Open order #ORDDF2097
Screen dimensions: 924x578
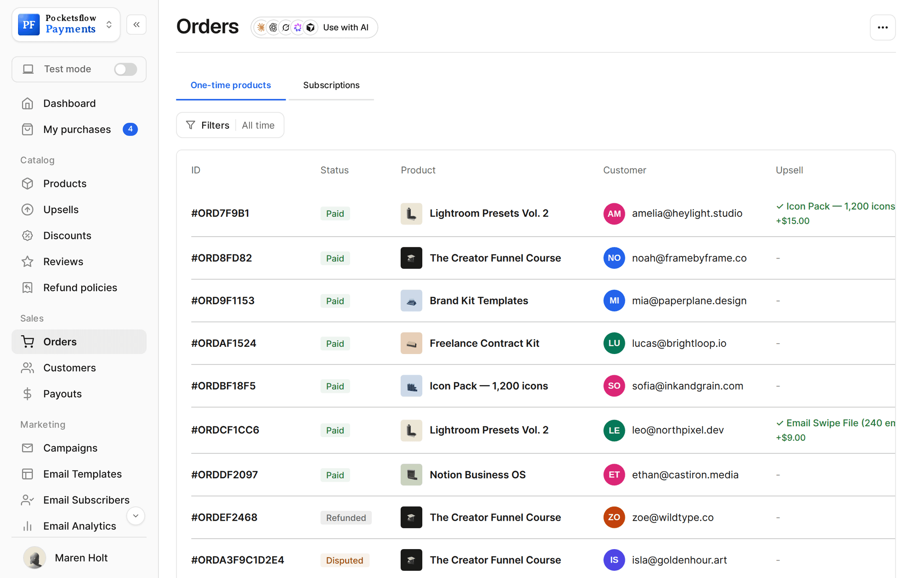(x=225, y=475)
